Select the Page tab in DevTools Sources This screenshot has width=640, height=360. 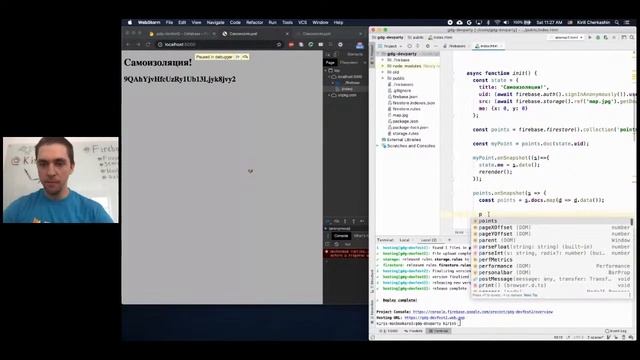pos(330,62)
